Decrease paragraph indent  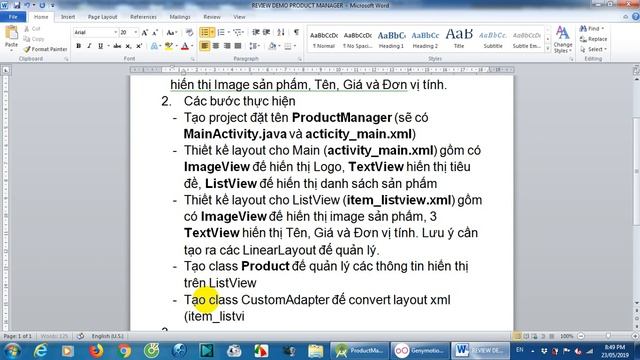(x=256, y=32)
